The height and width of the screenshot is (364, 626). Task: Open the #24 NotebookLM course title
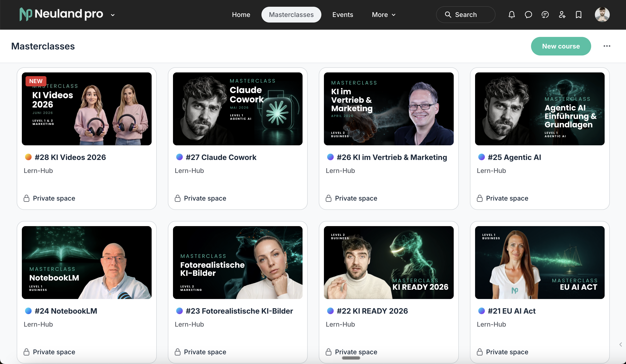click(66, 311)
